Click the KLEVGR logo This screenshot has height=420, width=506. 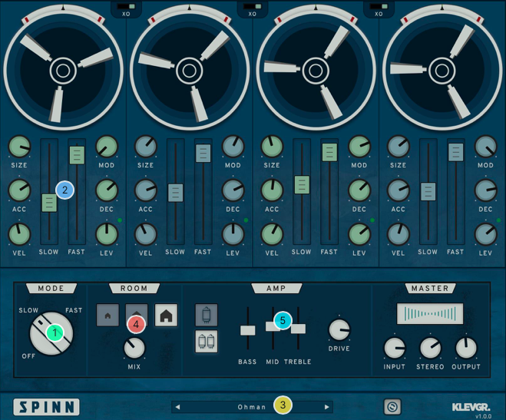(x=471, y=407)
